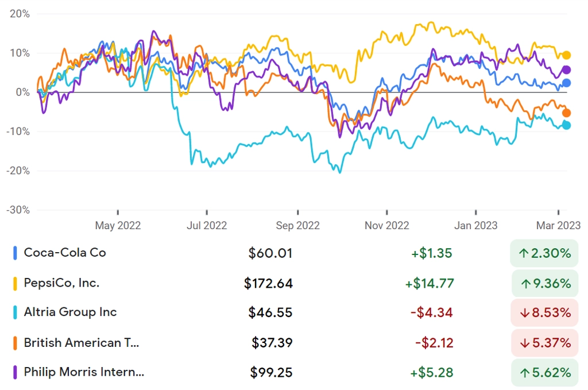
Task: Click the 8.53% loss badge for Altria
Action: click(544, 312)
